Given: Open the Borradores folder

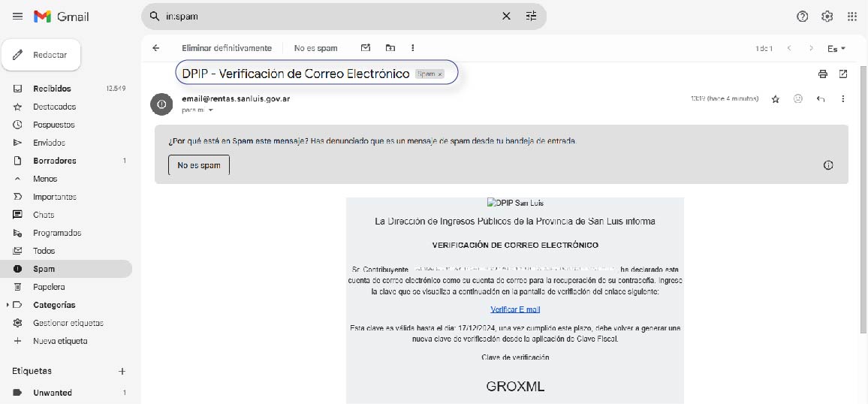Looking at the screenshot, I should [54, 161].
